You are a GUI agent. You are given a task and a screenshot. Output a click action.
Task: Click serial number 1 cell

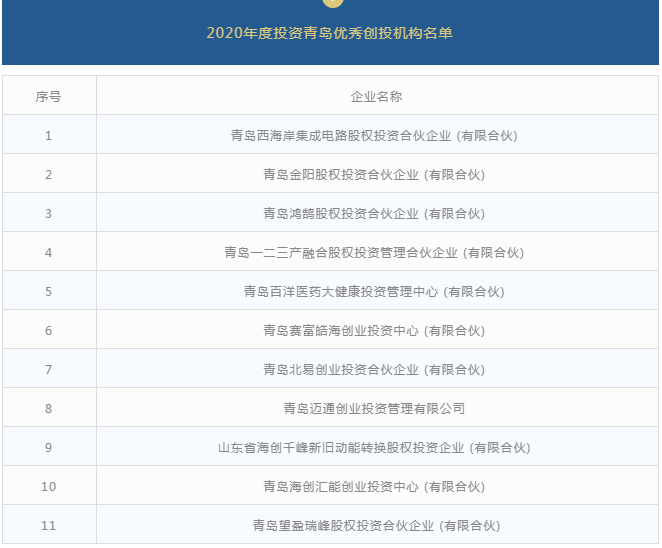(49, 135)
